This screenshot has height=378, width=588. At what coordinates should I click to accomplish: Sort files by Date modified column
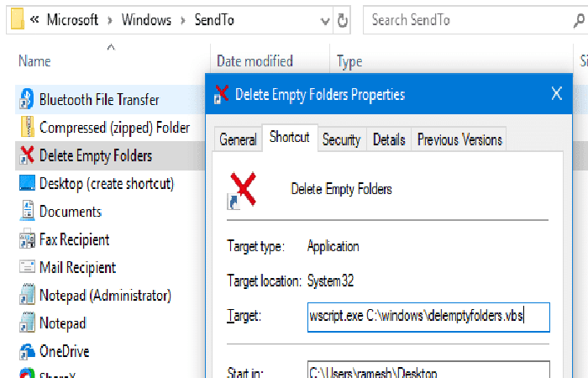[255, 61]
